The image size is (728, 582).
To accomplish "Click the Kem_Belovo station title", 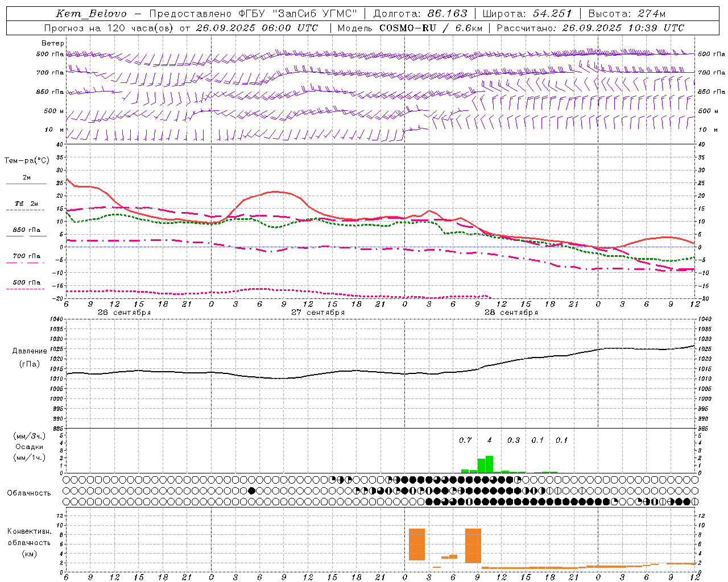I will [x=92, y=14].
